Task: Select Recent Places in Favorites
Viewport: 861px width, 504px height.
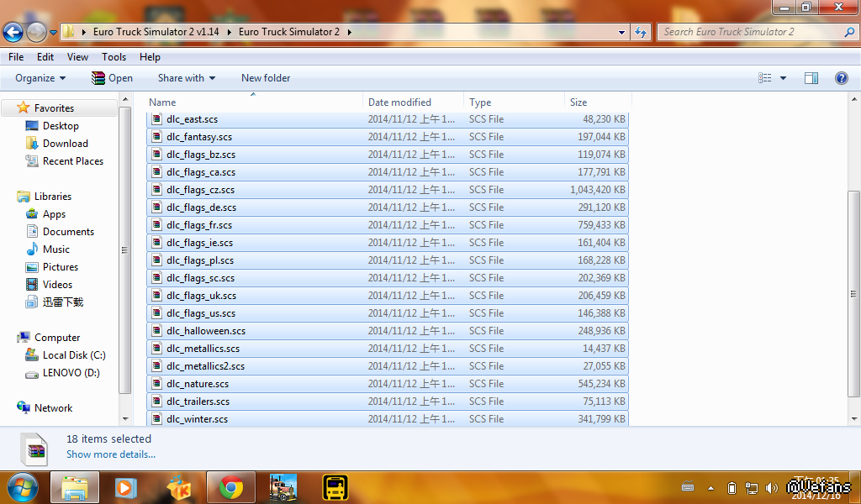Action: [72, 160]
